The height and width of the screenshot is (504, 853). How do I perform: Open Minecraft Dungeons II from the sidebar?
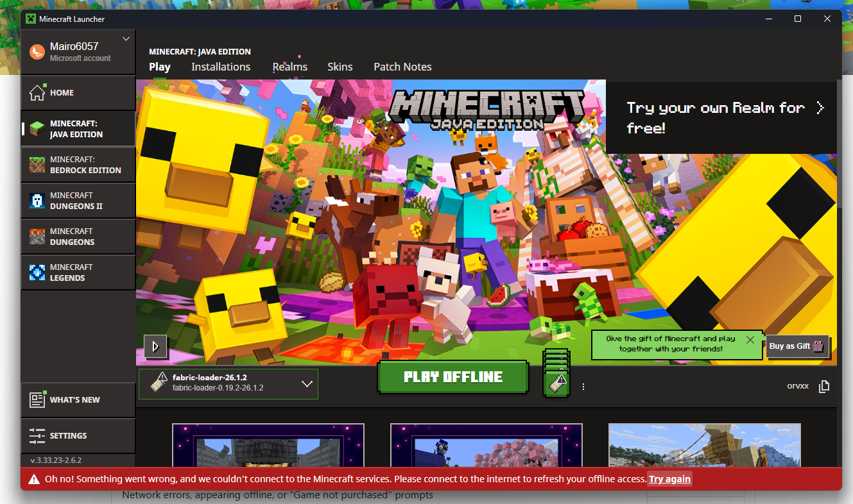78,201
